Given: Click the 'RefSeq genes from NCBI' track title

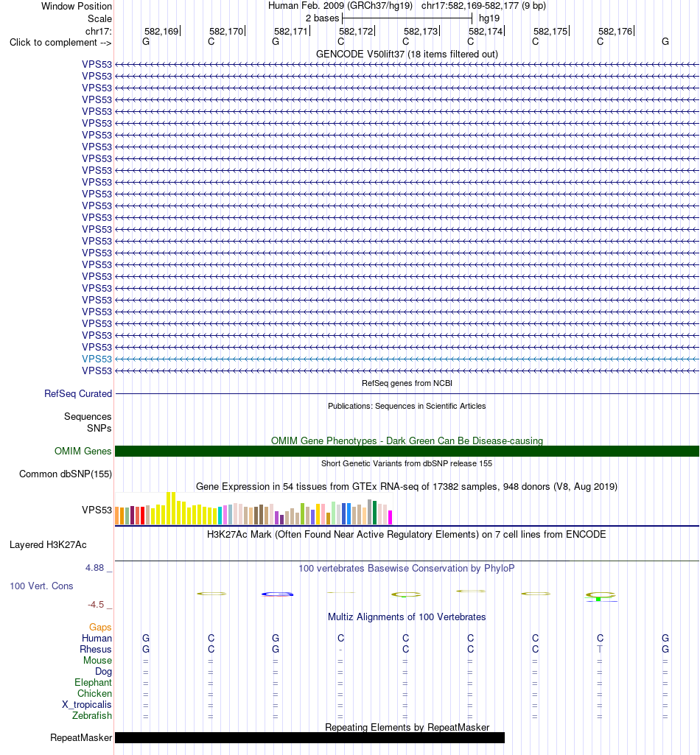Looking at the screenshot, I should 407,383.
